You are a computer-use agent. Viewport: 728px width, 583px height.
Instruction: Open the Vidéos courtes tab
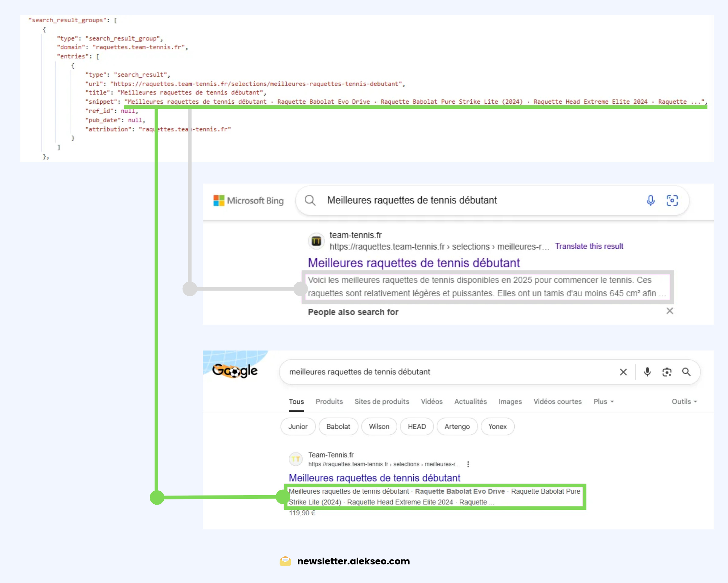coord(558,402)
